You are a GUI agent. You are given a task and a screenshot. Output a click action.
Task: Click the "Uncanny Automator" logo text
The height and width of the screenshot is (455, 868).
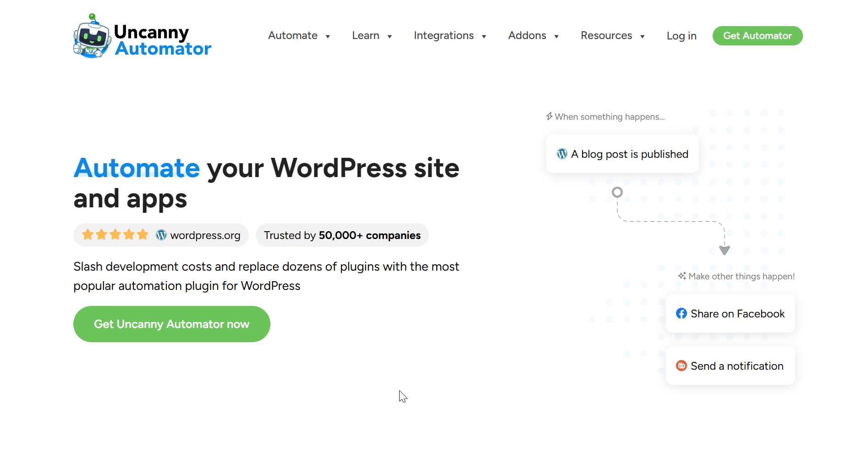(x=163, y=40)
